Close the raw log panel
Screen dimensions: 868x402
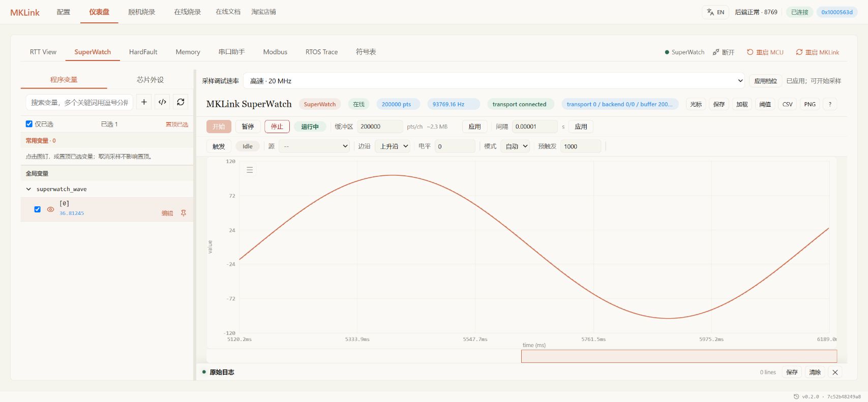835,372
